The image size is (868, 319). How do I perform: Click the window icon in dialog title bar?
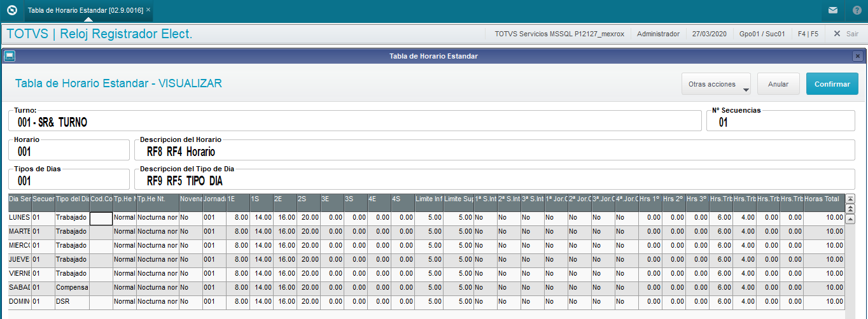10,56
